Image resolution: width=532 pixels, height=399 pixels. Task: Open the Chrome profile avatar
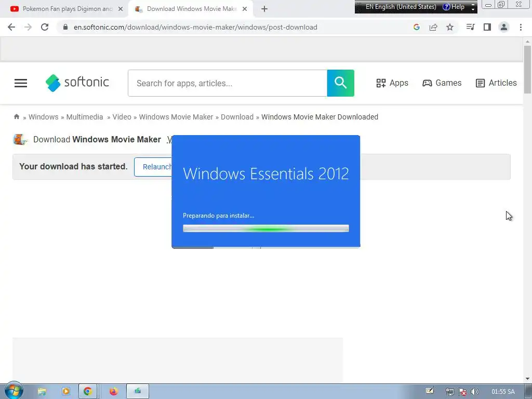[x=504, y=27]
